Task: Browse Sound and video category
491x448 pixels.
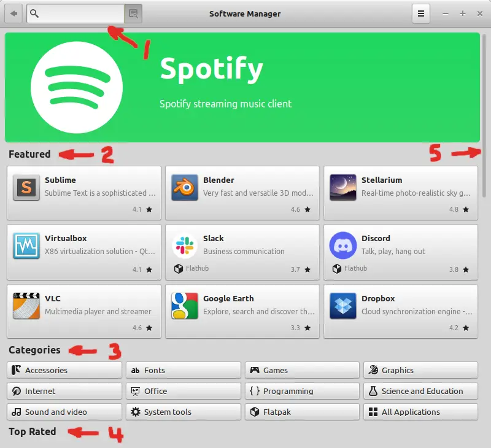Action: tap(64, 412)
